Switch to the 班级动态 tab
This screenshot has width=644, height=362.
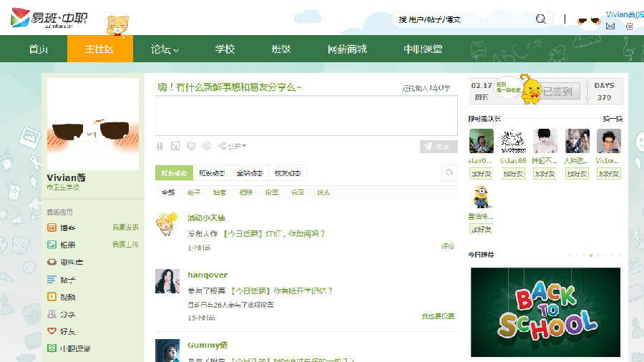click(x=213, y=172)
